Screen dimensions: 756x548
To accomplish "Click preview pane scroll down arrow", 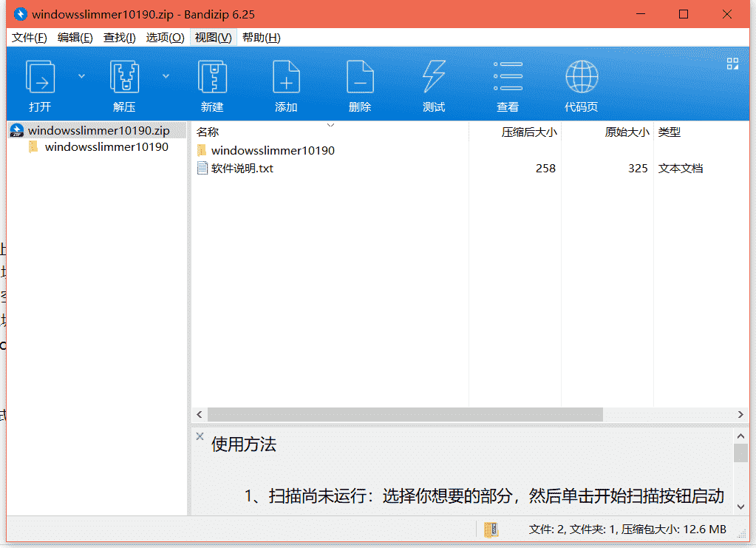I will pyautogui.click(x=740, y=507).
